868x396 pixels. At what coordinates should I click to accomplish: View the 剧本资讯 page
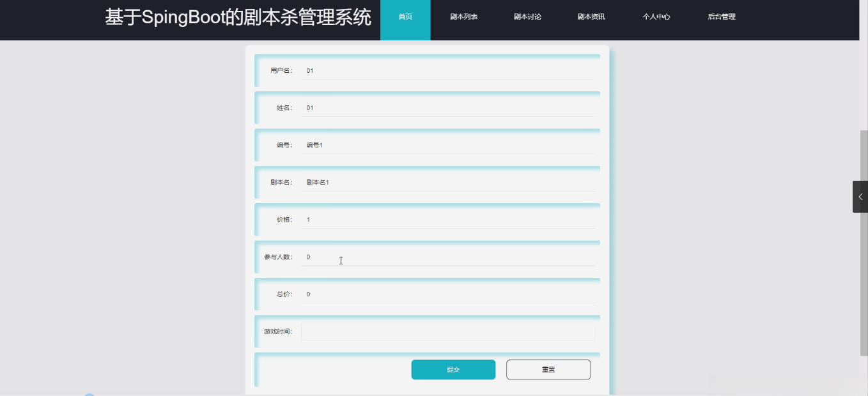(591, 17)
